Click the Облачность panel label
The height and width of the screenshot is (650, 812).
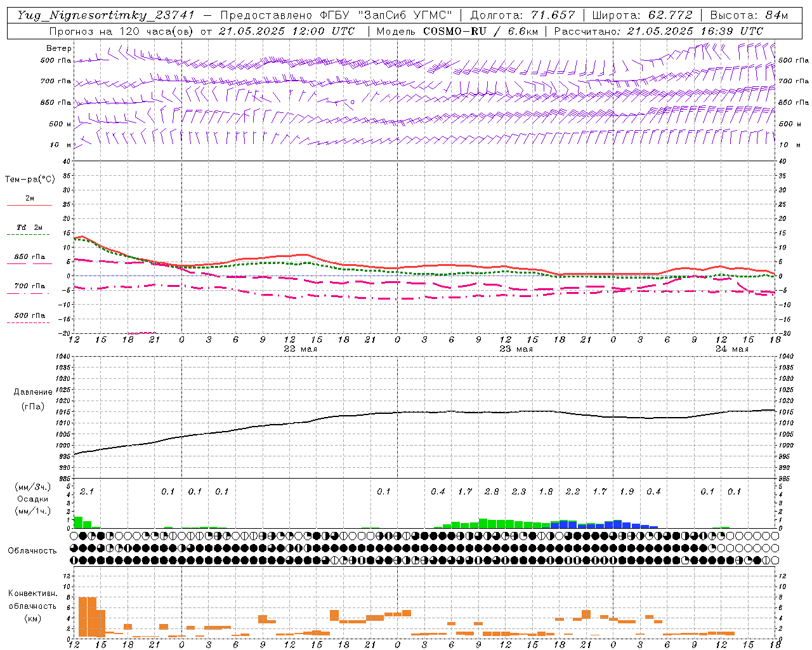click(x=32, y=551)
